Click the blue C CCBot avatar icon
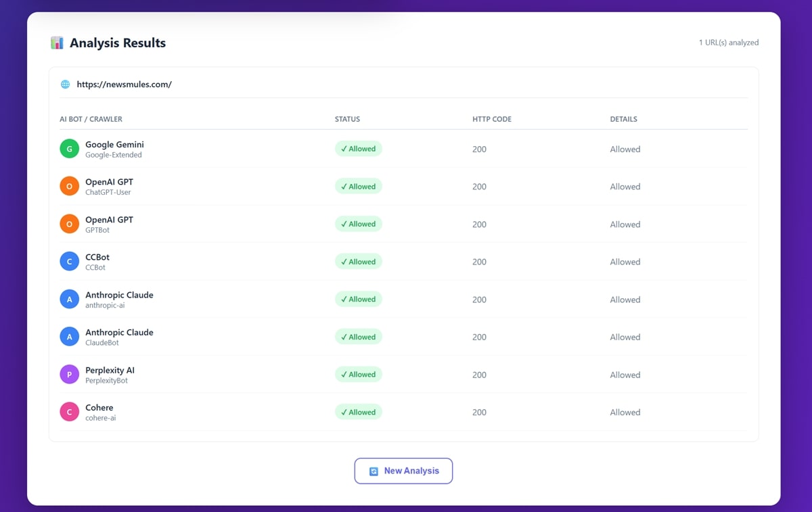Viewport: 812px width, 512px height. 69,262
